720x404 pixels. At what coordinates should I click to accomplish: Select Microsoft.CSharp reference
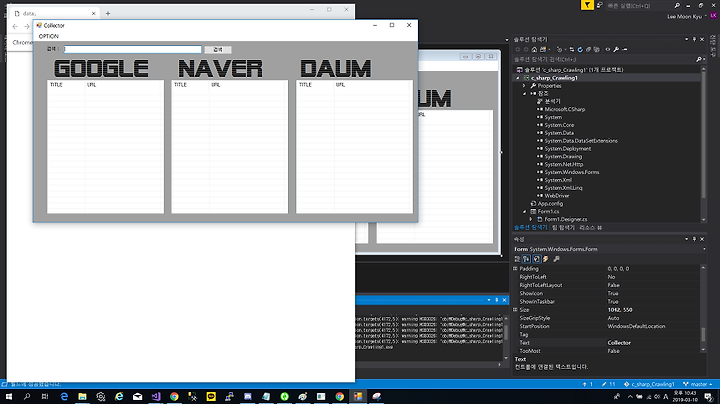tap(565, 109)
